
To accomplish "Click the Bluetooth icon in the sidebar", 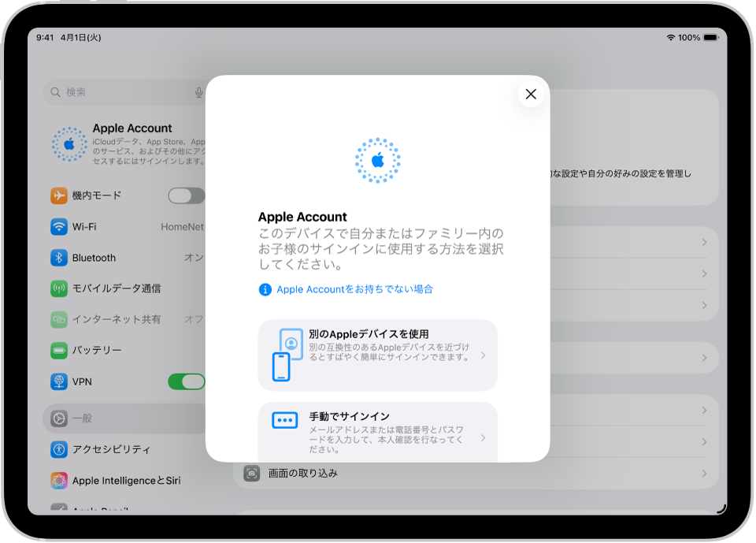I will (58, 258).
